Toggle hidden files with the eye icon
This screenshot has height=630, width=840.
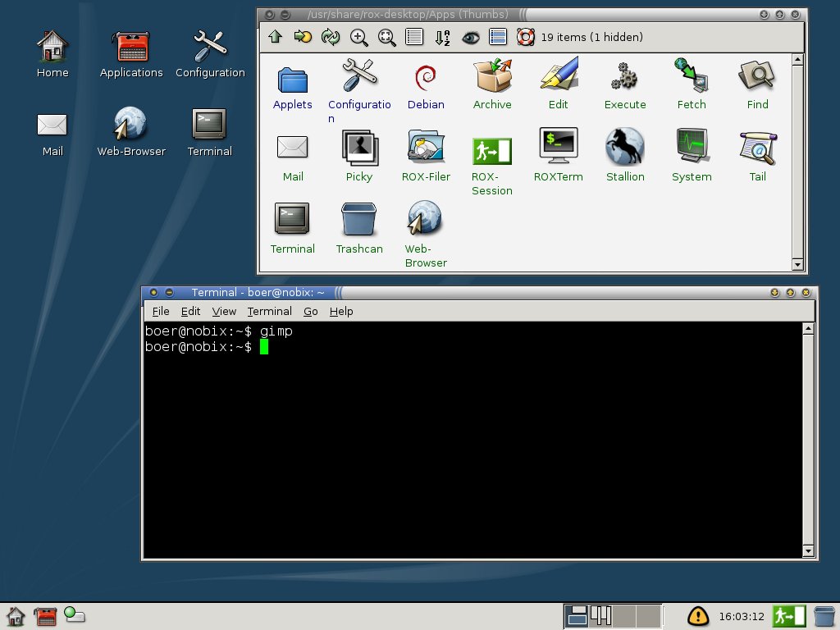click(470, 37)
